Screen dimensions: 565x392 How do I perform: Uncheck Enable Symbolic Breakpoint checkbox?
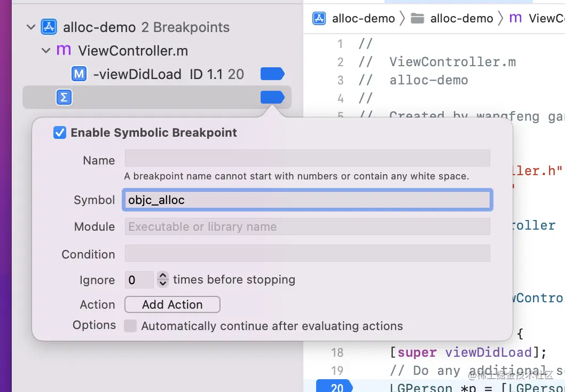pyautogui.click(x=60, y=132)
